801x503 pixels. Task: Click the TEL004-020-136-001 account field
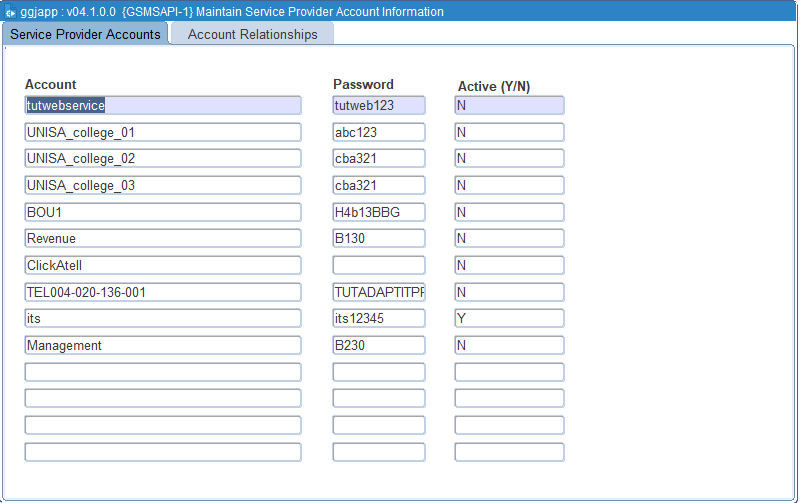point(162,292)
